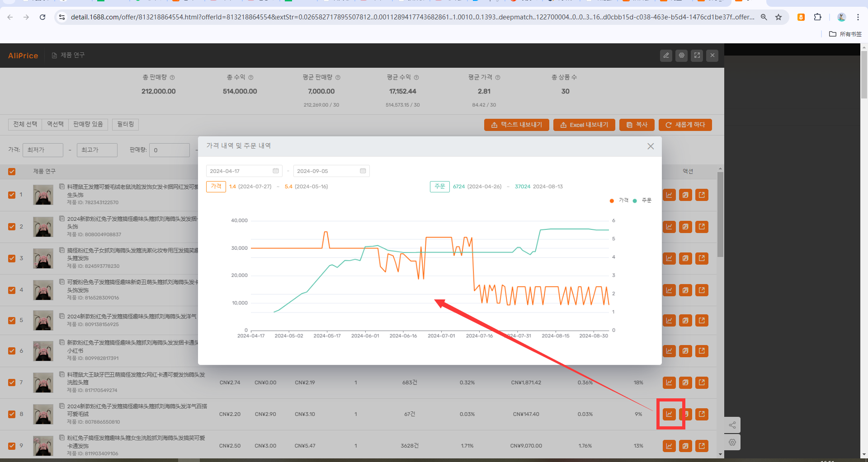This screenshot has width=868, height=462.
Task: Uncheck the checkbox for row 7
Action: coord(12,383)
